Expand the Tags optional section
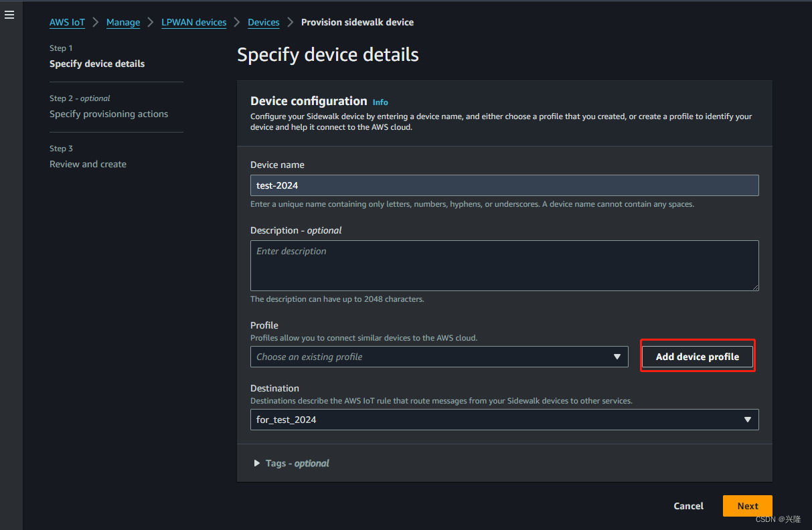This screenshot has width=812, height=530. coord(291,463)
